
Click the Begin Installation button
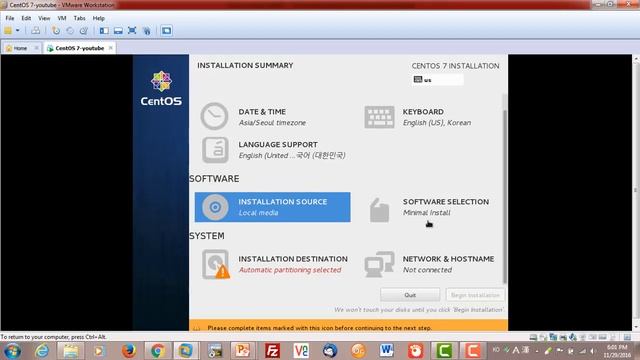[475, 295]
